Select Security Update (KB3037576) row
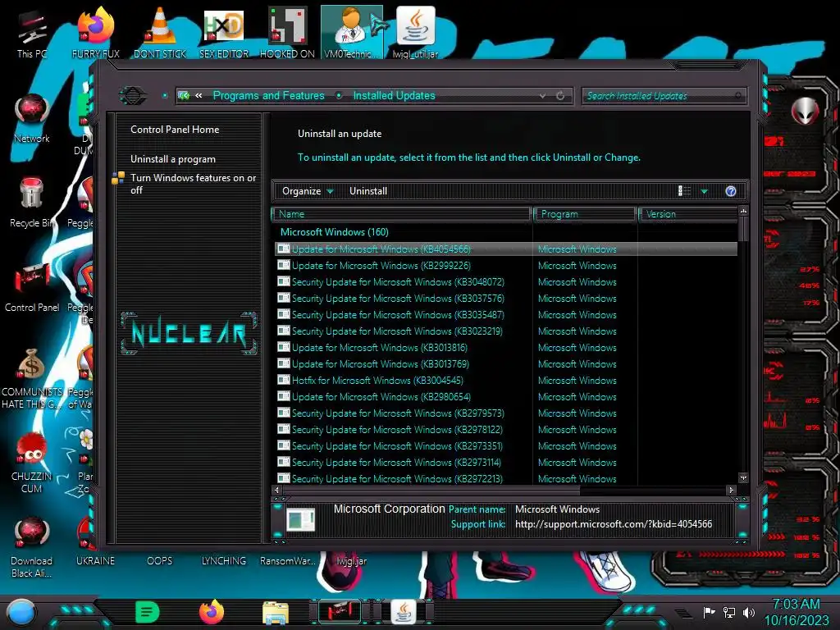Screen dimensions: 840x630 (506, 299)
